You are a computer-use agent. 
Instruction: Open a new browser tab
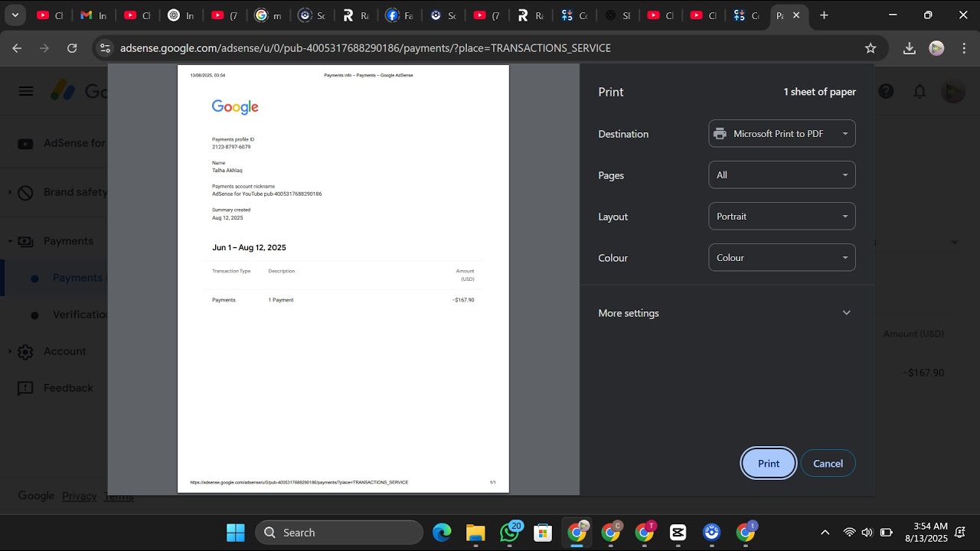tap(824, 15)
